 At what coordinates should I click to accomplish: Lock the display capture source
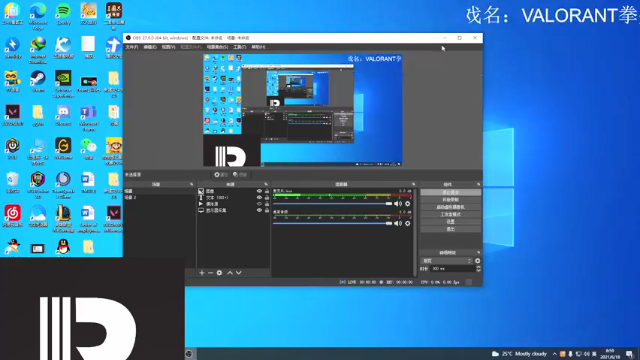267,210
